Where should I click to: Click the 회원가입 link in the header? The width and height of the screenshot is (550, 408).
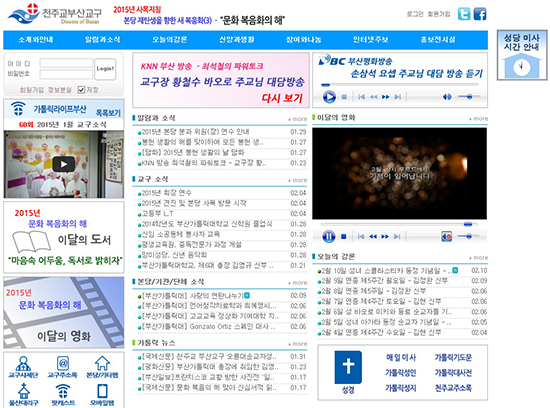point(439,14)
